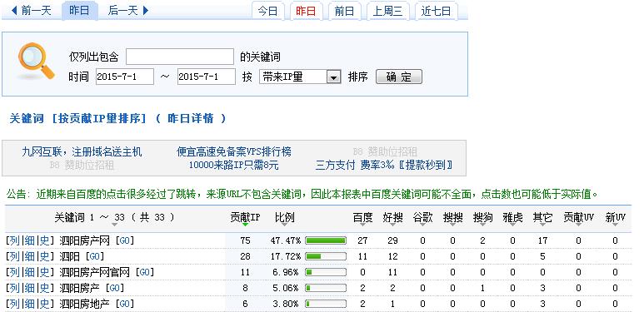
Task: Sort by 其它 column header
Action: click(542, 218)
